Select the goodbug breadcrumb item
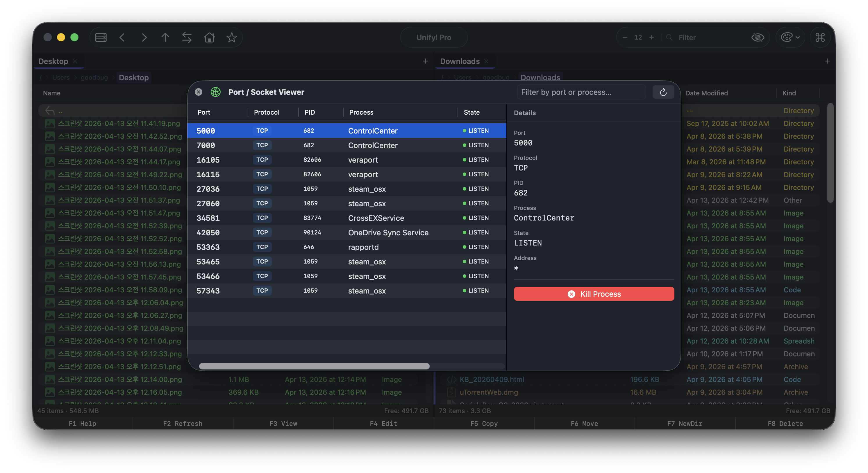 (x=94, y=77)
